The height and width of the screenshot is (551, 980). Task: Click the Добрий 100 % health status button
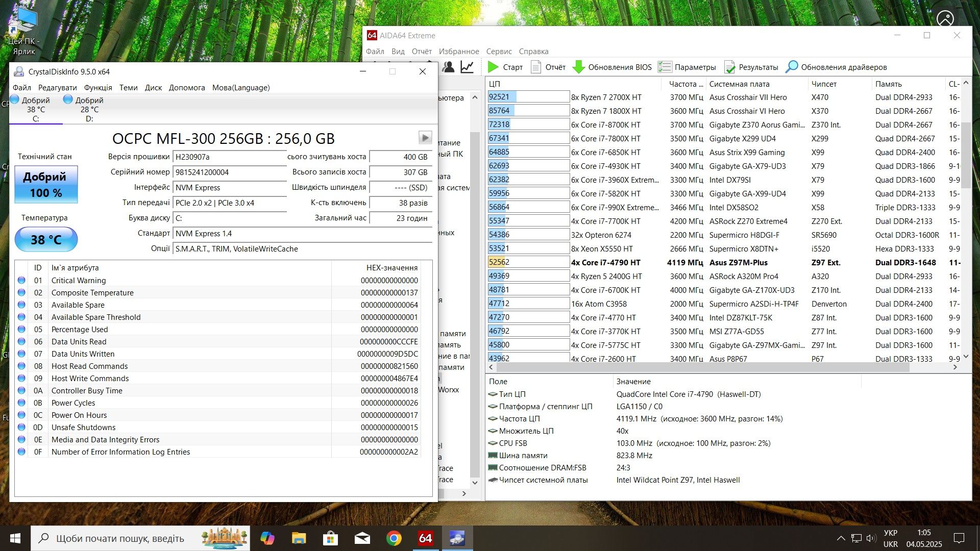(46, 184)
